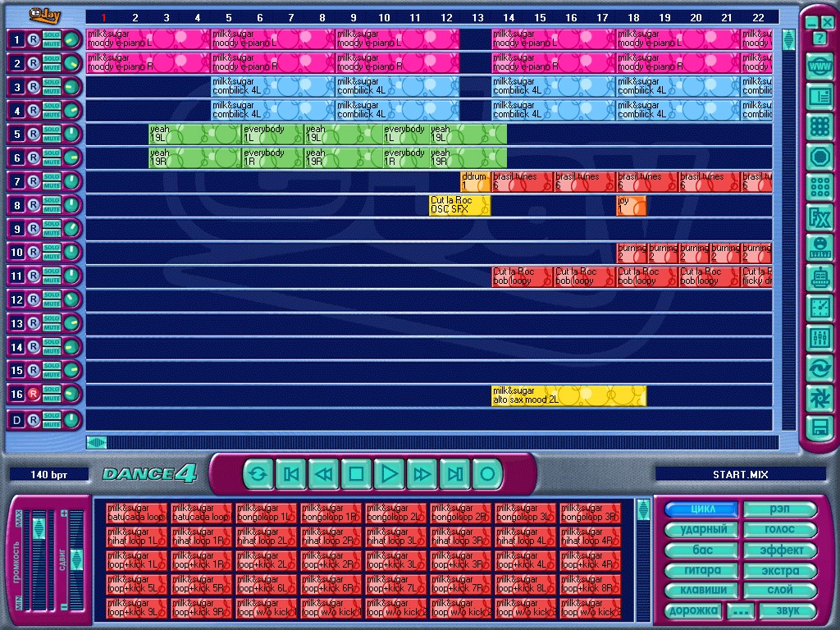Switch to the гитара sound category
The height and width of the screenshot is (630, 840).
(701, 571)
